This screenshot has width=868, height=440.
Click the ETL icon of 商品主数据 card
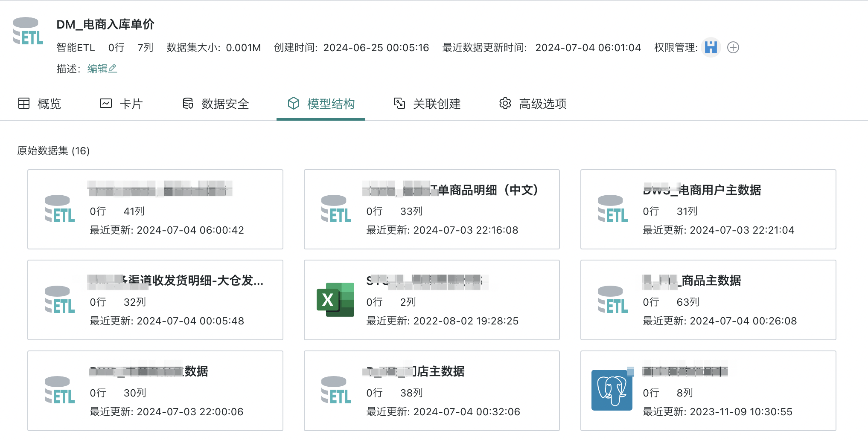(612, 300)
